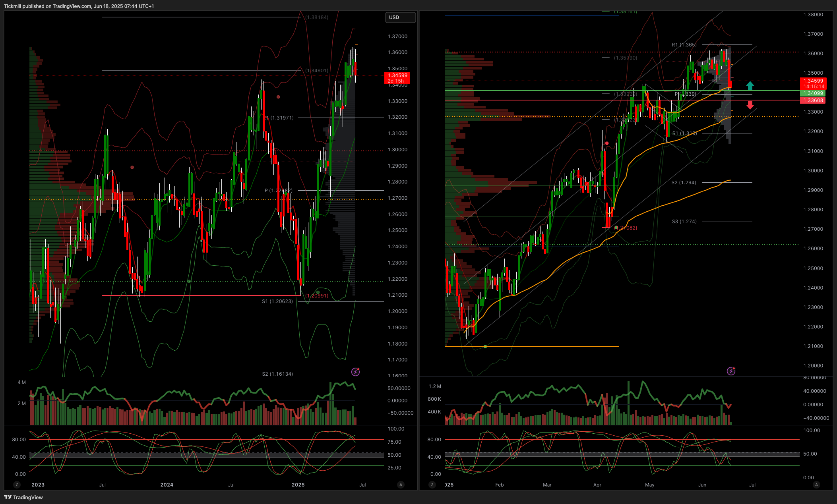Viewport: 837px width, 504px height.
Task: Click the green up arrow on right chart
Action: 750,85
